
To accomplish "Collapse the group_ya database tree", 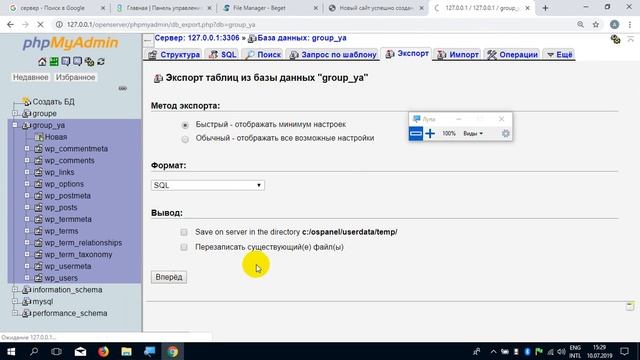I will (x=15, y=125).
